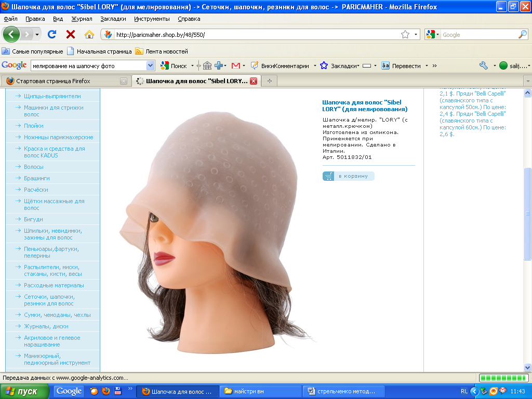Screen dimensions: 532x399
Task: Open ВикиКомментарии dropdown arrow
Action: coord(315,66)
